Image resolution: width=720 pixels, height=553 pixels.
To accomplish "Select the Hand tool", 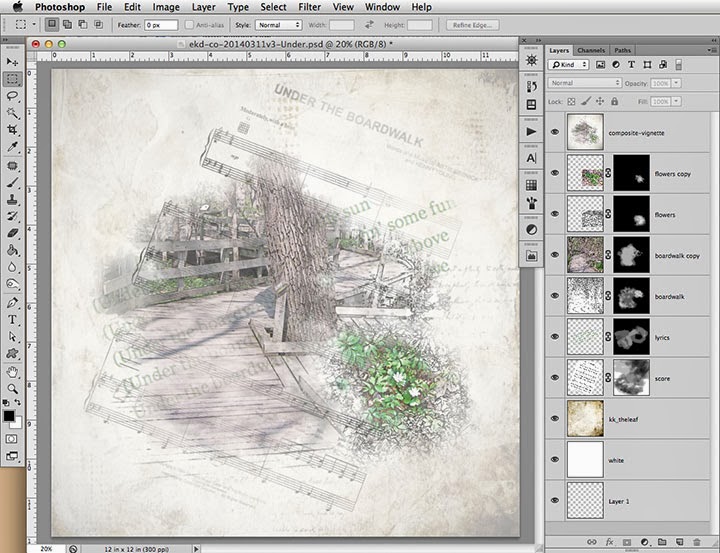I will coord(12,372).
